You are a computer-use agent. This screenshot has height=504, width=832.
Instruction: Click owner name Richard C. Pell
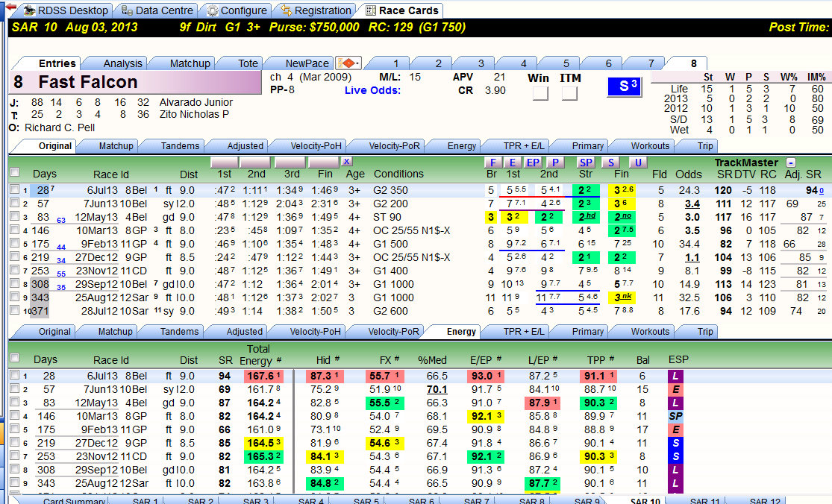point(60,127)
